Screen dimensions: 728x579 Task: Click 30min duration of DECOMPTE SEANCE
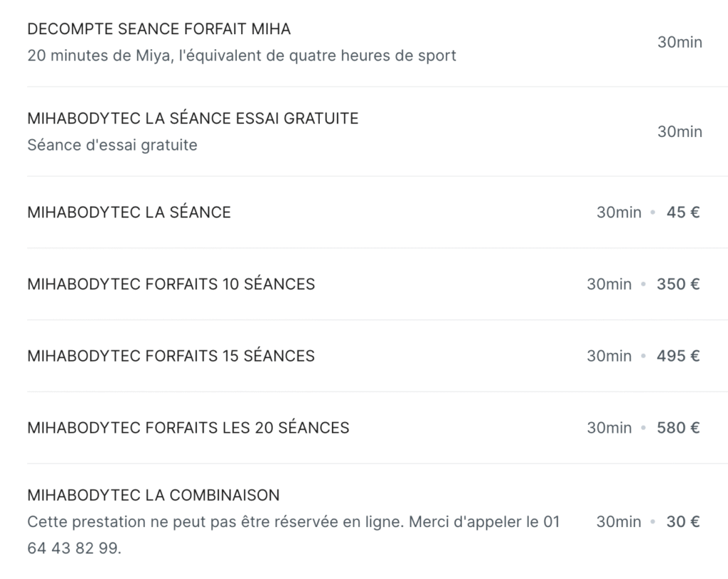(x=680, y=42)
